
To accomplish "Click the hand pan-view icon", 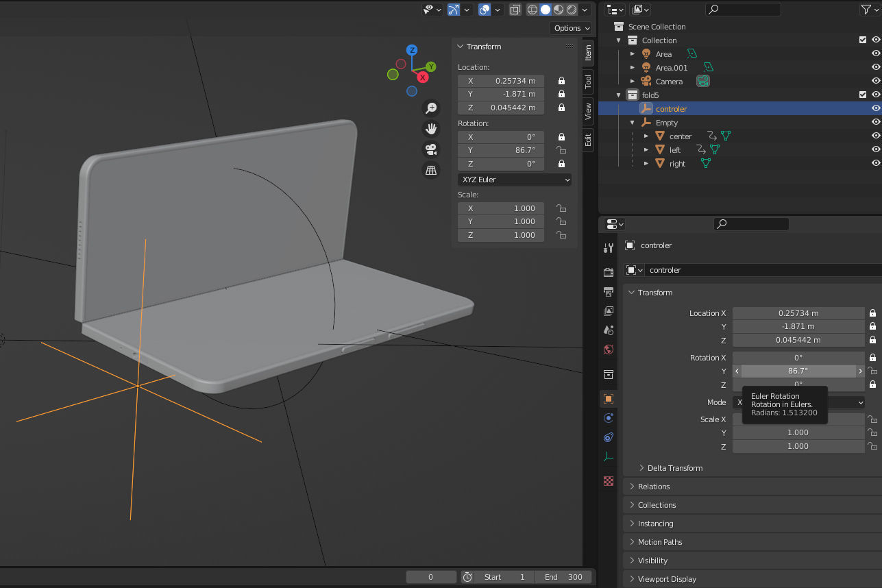I will (x=431, y=128).
